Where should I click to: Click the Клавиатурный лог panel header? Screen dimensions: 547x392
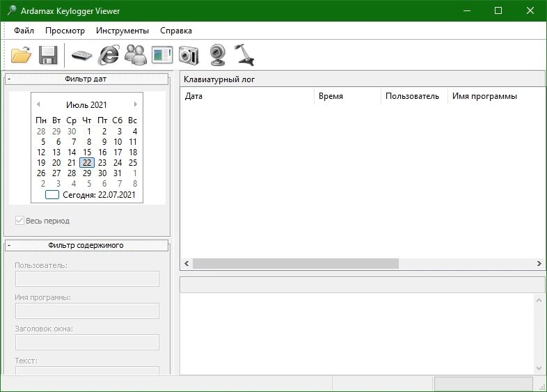363,79
